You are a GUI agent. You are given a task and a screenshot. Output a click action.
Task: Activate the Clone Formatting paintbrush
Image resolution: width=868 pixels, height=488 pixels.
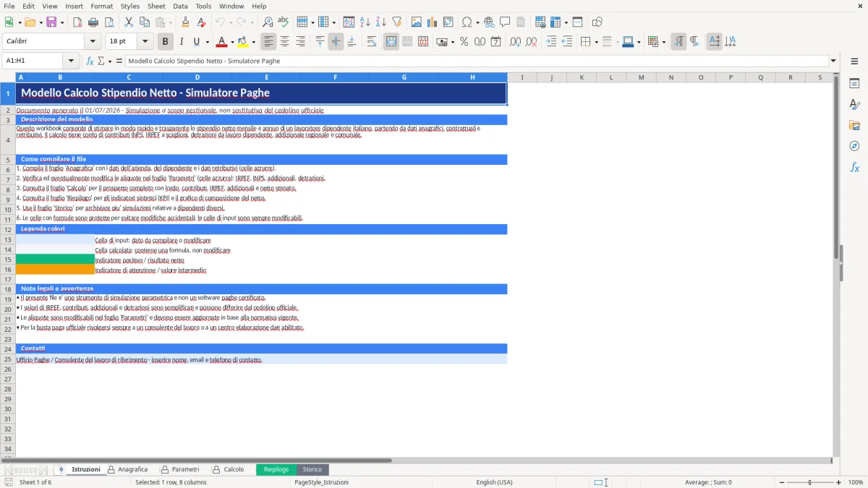click(185, 22)
